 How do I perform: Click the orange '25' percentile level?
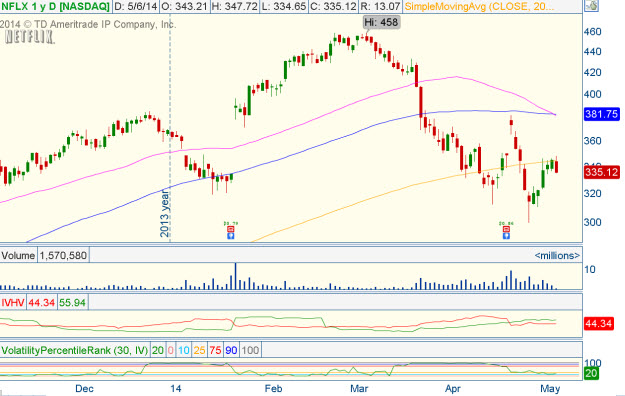[x=199, y=350]
